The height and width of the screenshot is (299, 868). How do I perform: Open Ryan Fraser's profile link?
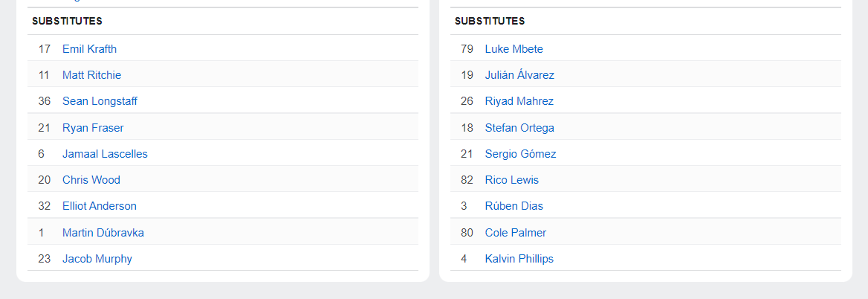pos(93,128)
